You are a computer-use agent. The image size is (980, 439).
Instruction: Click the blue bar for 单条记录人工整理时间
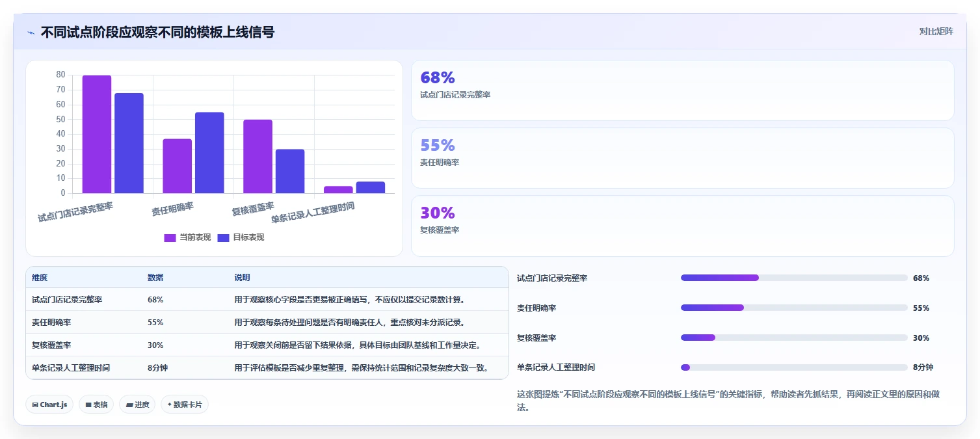(371, 187)
